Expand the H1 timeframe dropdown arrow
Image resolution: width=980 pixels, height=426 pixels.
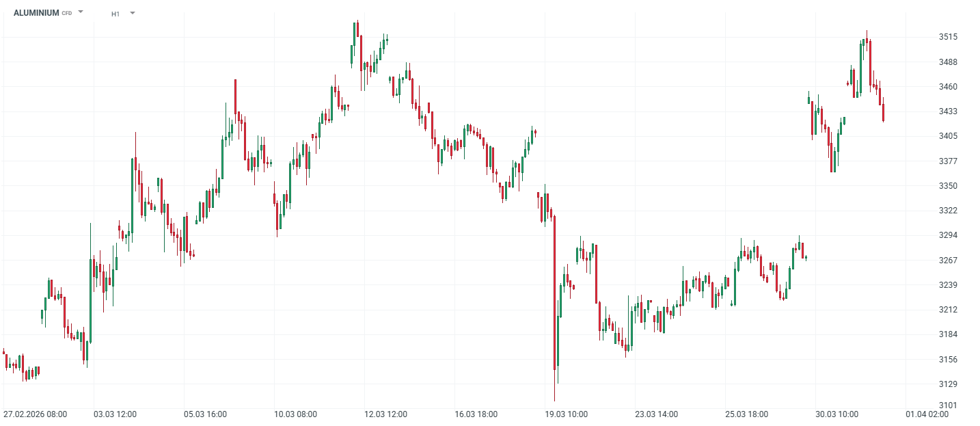[132, 13]
